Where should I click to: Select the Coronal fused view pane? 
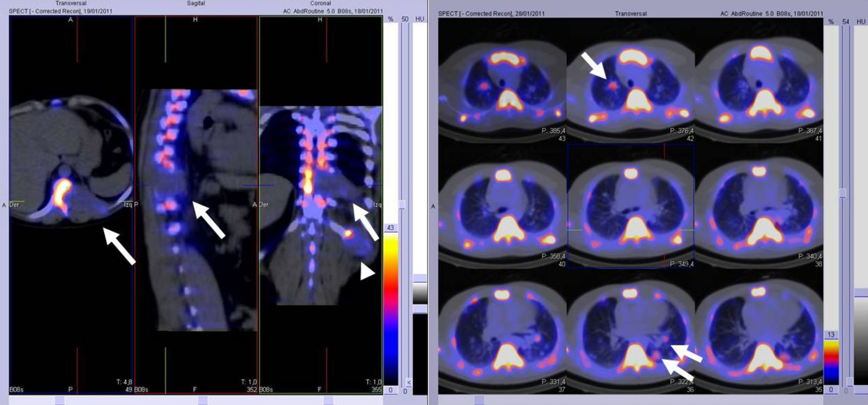point(321,206)
